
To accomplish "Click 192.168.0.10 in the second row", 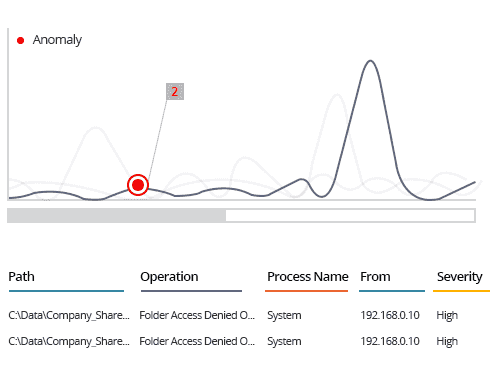I will [390, 341].
